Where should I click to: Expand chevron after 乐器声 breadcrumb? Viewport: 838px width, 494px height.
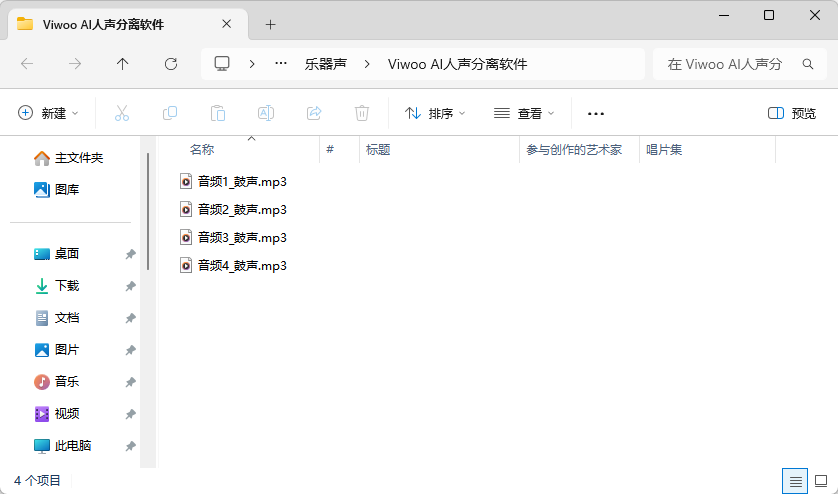click(x=367, y=64)
